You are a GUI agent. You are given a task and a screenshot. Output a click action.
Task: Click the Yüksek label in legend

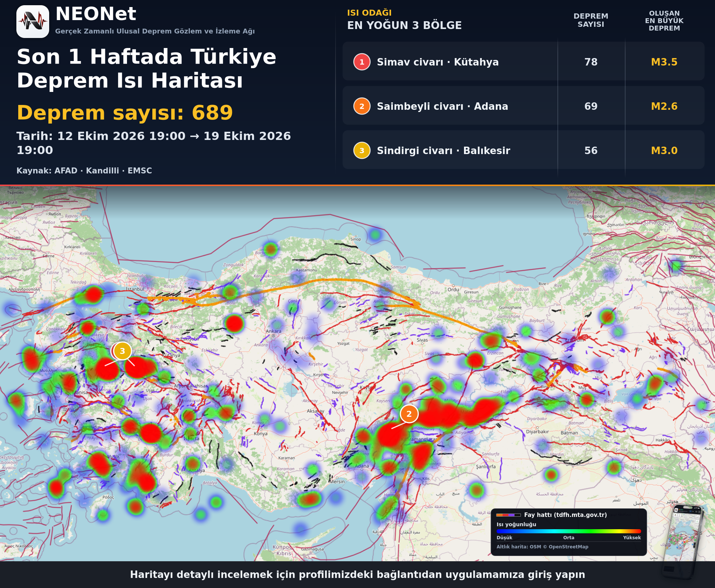[x=632, y=537]
